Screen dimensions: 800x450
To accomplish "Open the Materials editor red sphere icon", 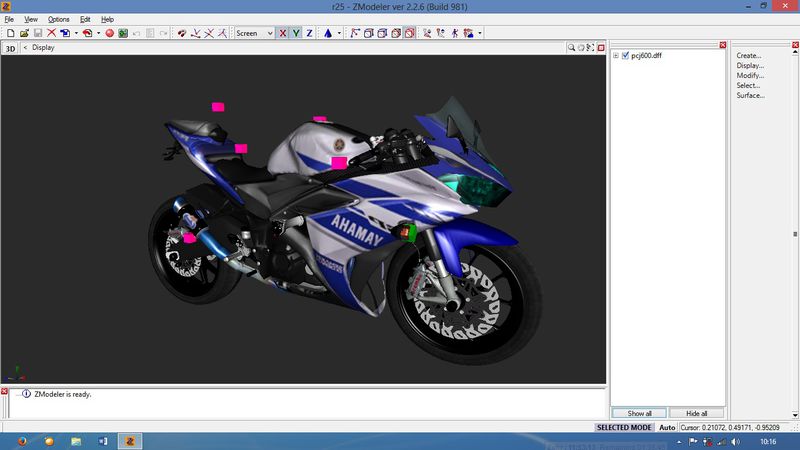I will 109,33.
